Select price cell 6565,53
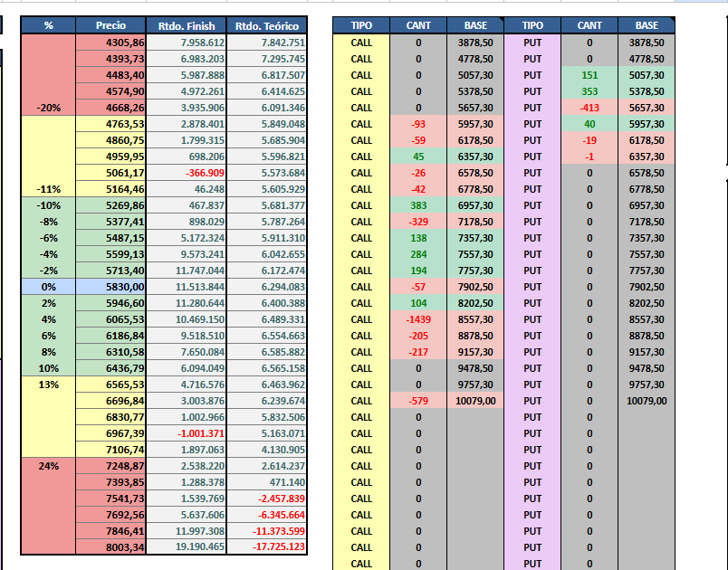The width and height of the screenshot is (728, 570). 110,385
